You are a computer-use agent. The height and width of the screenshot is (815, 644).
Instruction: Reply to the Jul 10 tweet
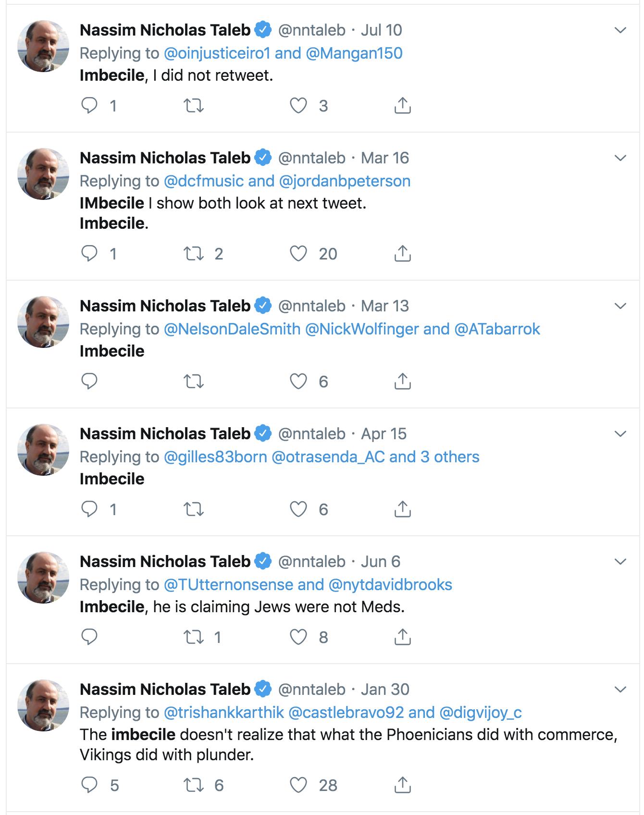pos(89,105)
